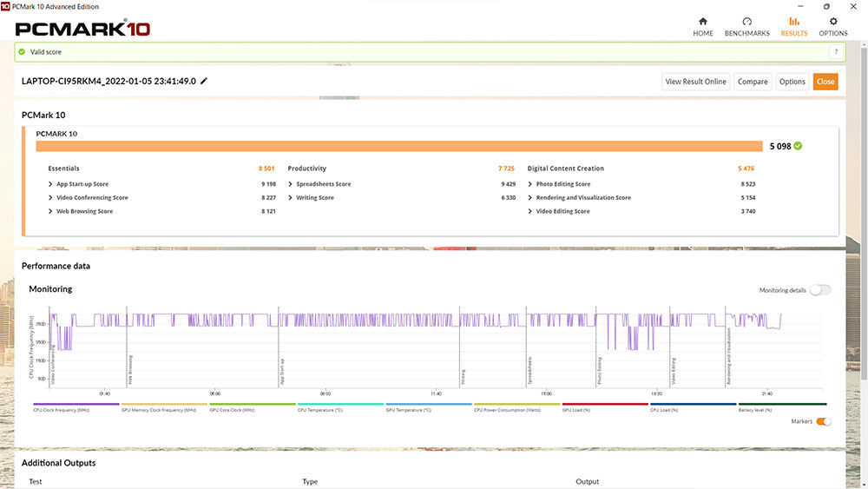Click the green check beside score 5 098

[798, 146]
